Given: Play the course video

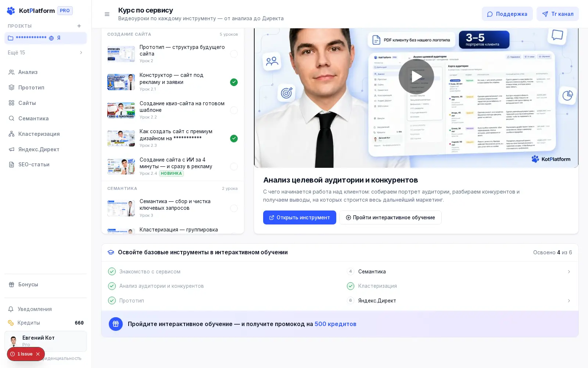Looking at the screenshot, I should 416,77.
